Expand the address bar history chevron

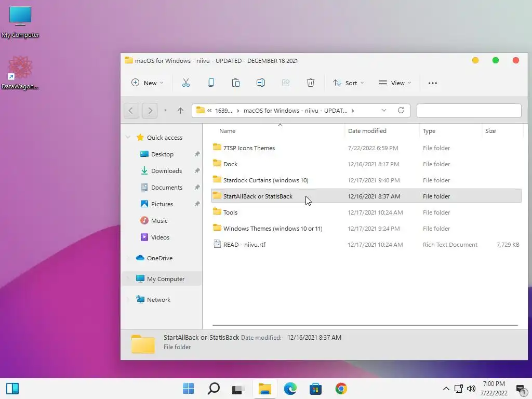click(x=384, y=111)
